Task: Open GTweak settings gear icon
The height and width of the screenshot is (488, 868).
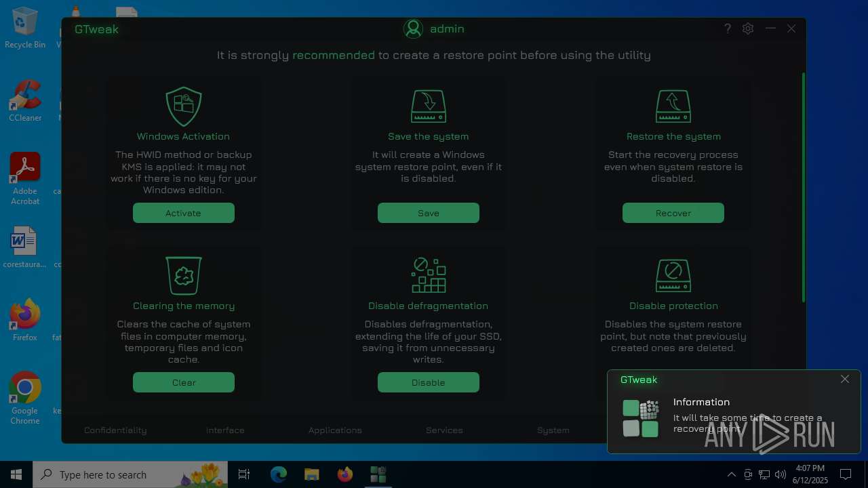Action: coord(748,28)
